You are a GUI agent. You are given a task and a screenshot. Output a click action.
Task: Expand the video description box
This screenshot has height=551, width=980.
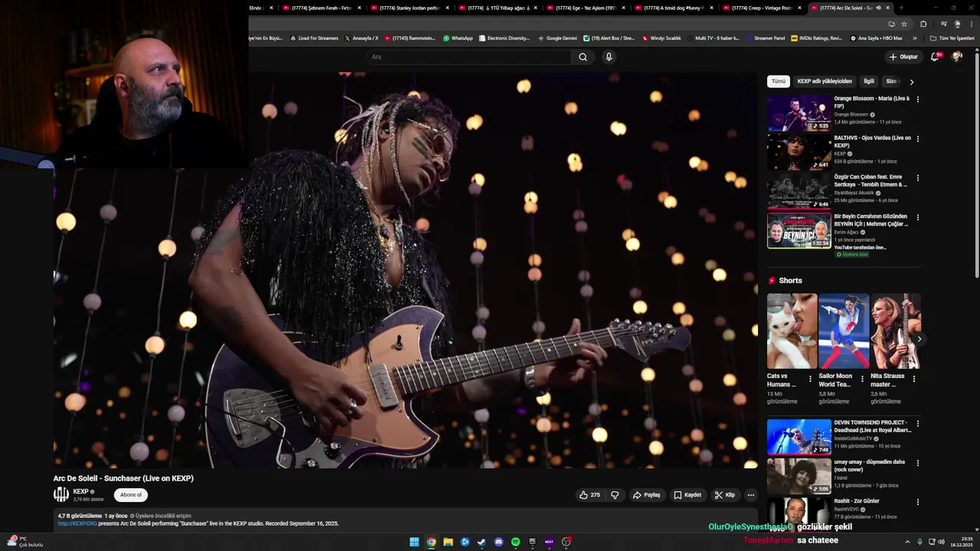click(406, 520)
